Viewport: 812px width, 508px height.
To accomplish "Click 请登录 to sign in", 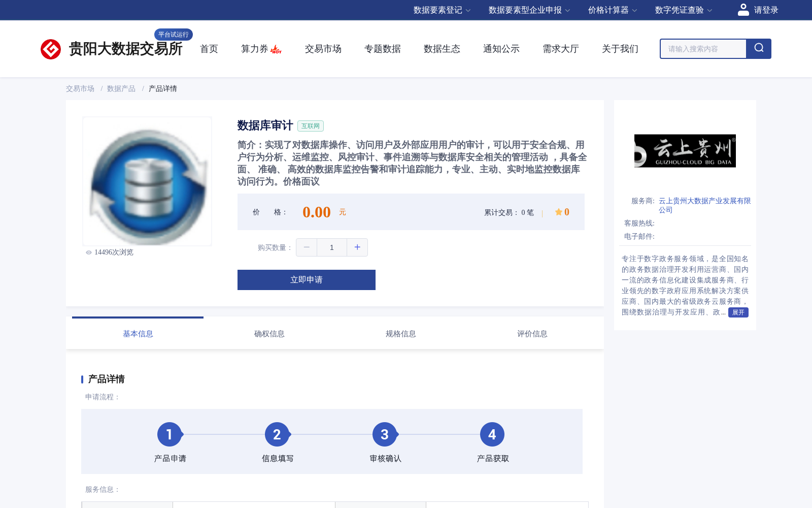I will (766, 10).
